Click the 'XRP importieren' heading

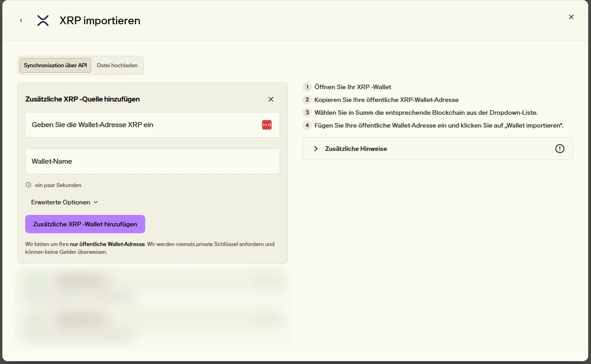coord(100,21)
